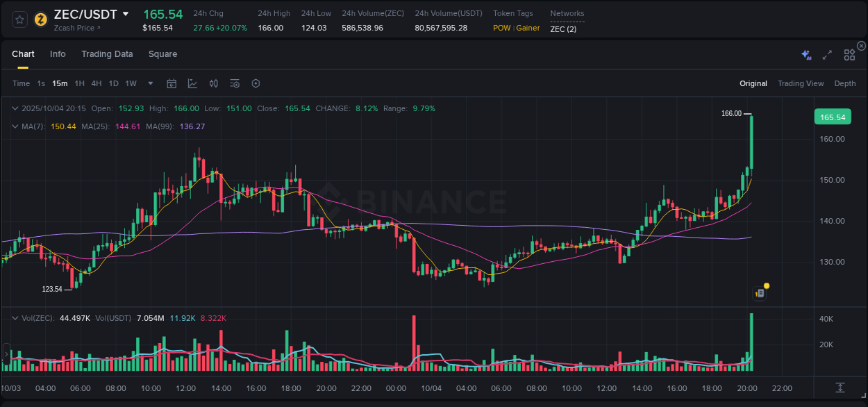This screenshot has height=407, width=868.
Task: Select the 1D timeframe
Action: coord(113,83)
